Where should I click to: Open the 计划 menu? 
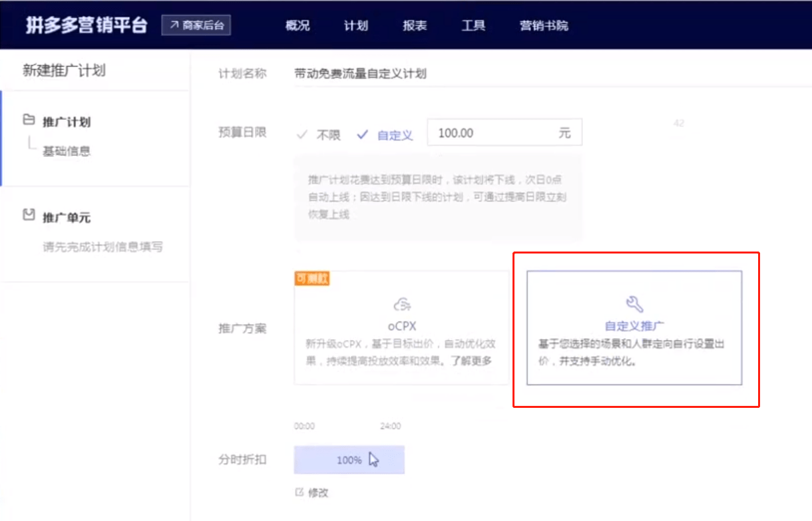pos(356,26)
